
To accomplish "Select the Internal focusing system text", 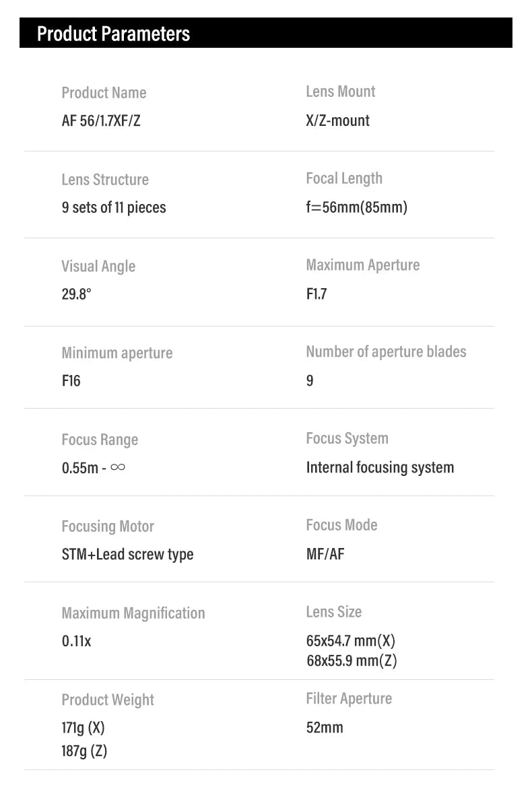I will point(380,467).
